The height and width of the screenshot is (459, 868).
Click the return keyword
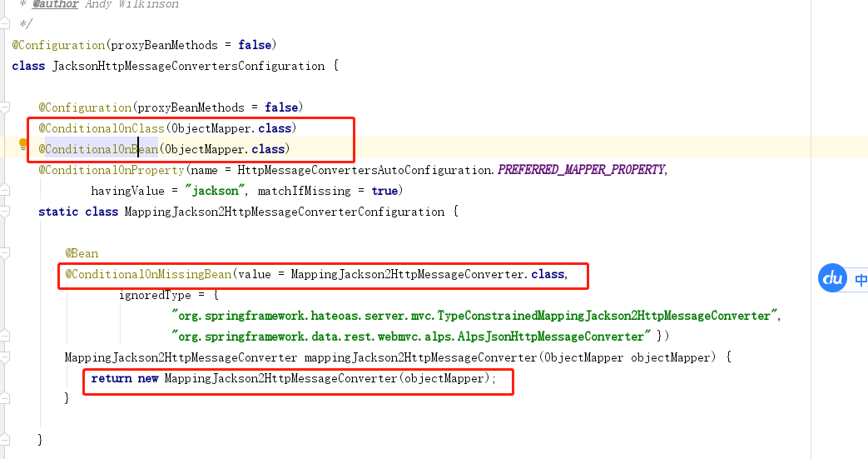(112, 379)
